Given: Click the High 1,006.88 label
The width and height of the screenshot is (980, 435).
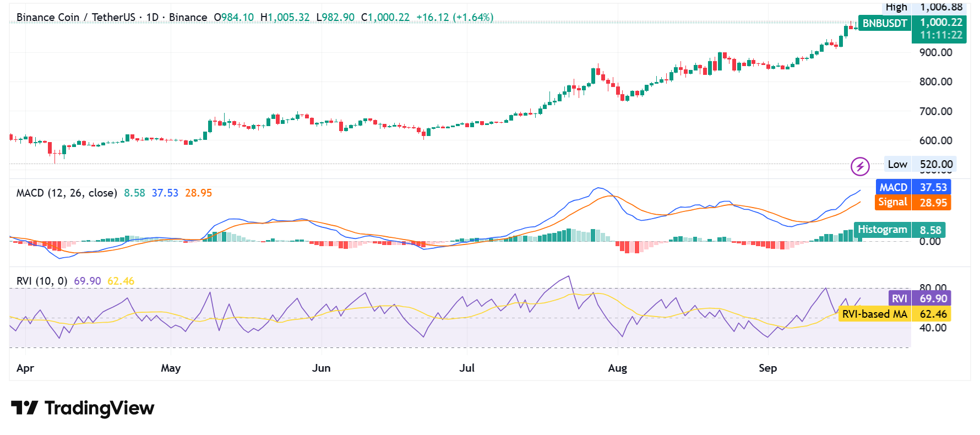Looking at the screenshot, I should [x=924, y=7].
